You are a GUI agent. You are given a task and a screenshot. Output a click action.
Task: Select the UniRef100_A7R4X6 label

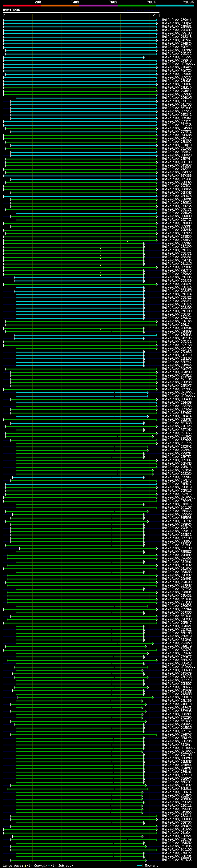click(x=176, y=67)
